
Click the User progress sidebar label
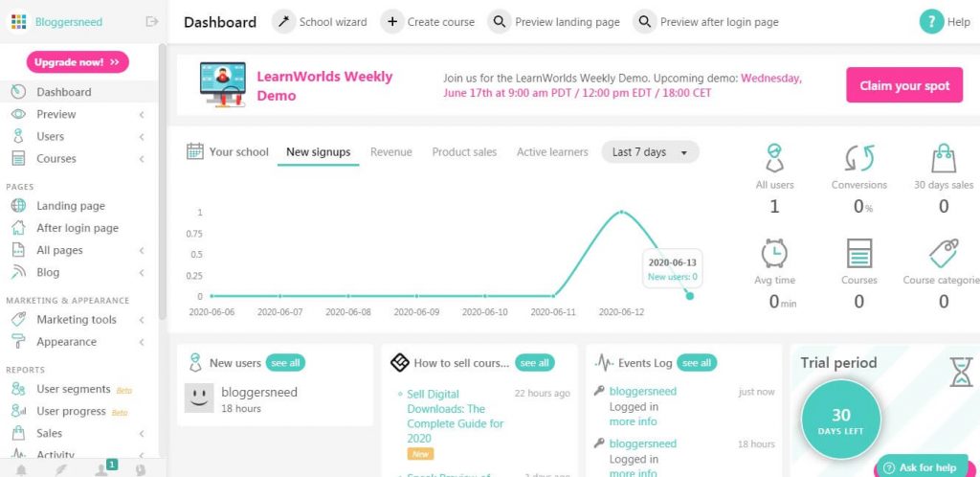click(x=71, y=411)
